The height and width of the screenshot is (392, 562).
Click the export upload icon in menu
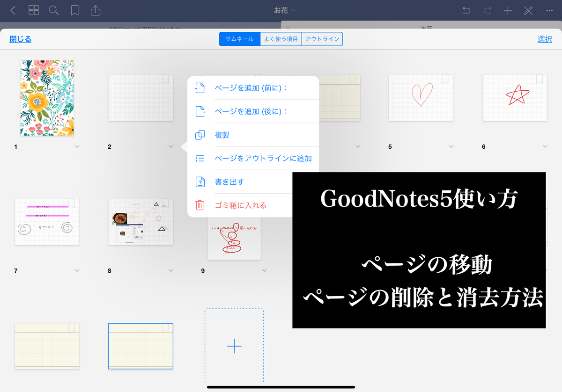(x=200, y=181)
